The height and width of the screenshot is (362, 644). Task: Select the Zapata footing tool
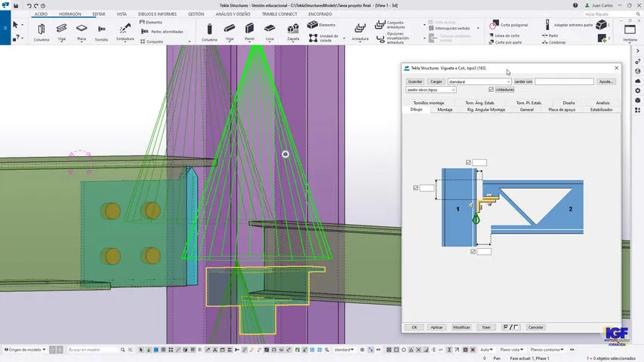pos(293,32)
